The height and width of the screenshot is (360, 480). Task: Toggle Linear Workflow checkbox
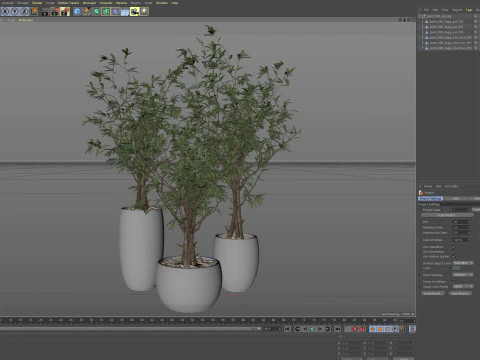454,282
